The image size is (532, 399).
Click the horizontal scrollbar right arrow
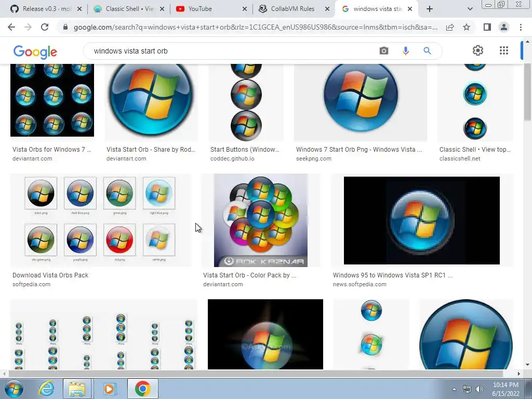click(519, 374)
